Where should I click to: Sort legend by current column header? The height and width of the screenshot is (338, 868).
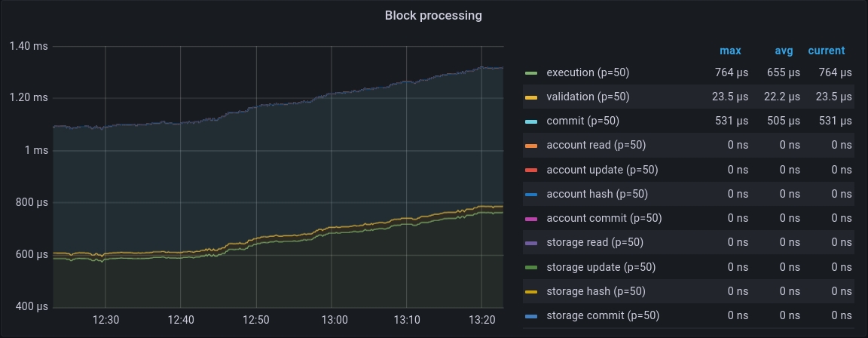tap(826, 51)
